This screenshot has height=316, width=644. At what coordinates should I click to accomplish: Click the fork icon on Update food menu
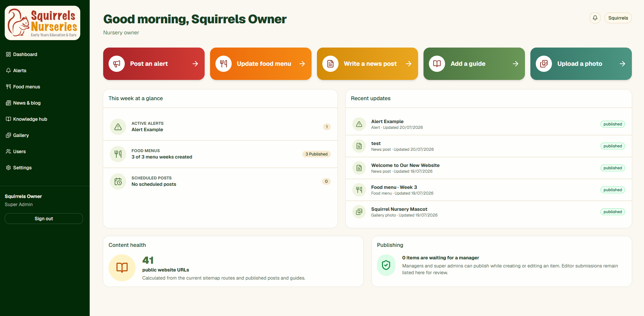[x=224, y=64]
